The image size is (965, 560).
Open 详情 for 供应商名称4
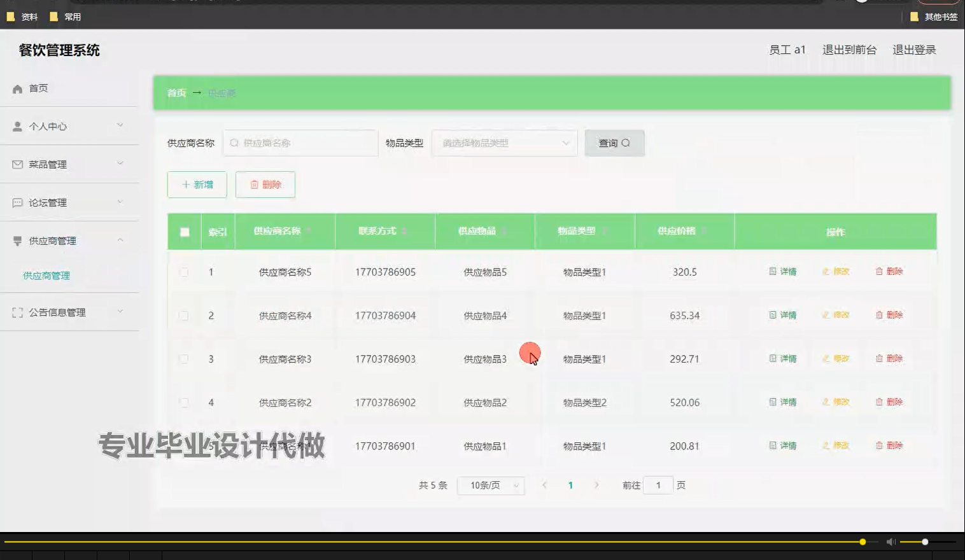coord(783,315)
